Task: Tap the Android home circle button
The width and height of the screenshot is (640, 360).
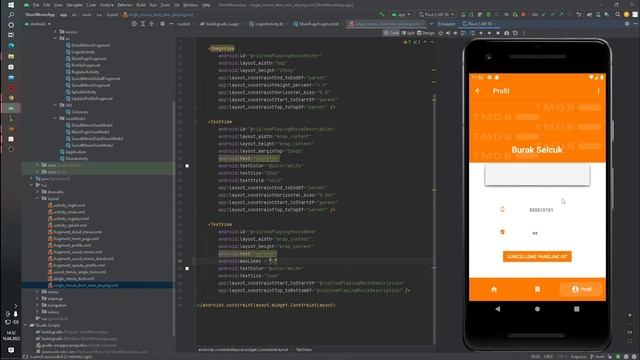Action: tap(537, 309)
